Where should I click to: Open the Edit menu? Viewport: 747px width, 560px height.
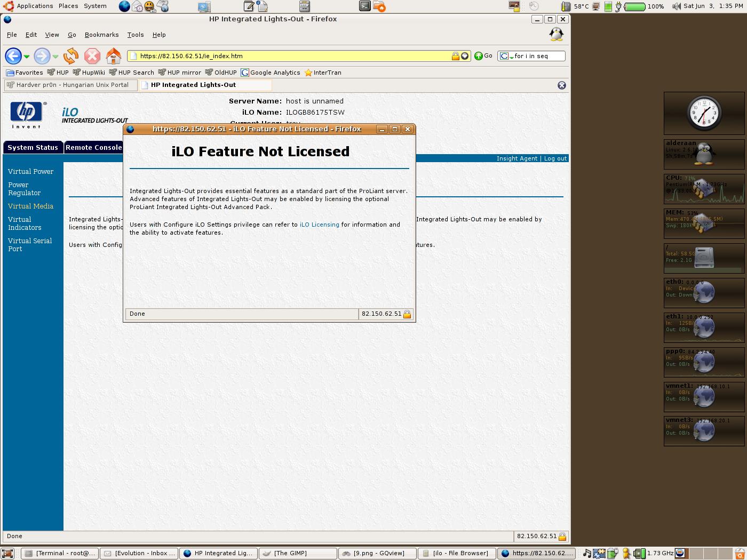[x=31, y=35]
